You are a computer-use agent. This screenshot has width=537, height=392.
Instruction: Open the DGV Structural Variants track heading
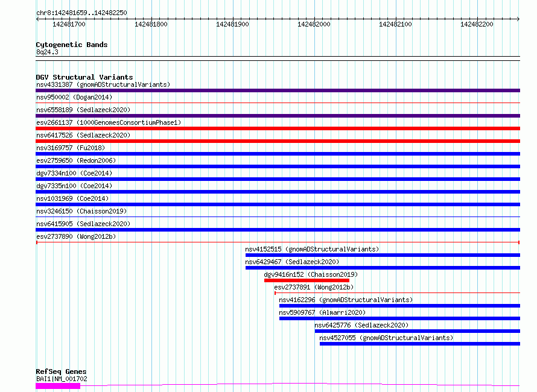pos(84,77)
